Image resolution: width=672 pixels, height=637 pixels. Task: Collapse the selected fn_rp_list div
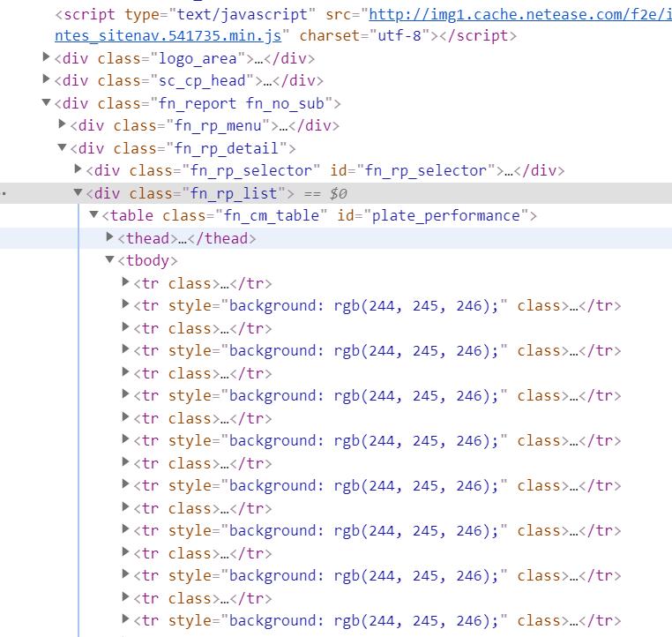click(x=78, y=192)
